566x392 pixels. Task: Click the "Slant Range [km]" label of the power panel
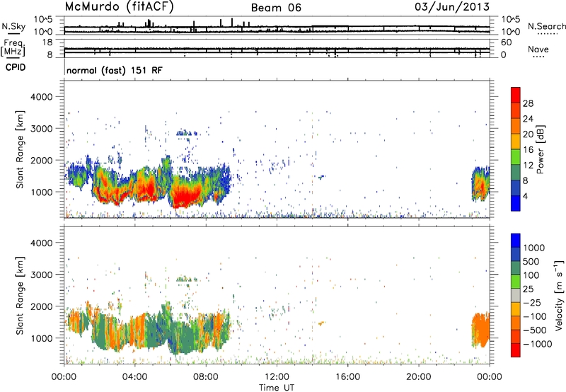[20, 149]
